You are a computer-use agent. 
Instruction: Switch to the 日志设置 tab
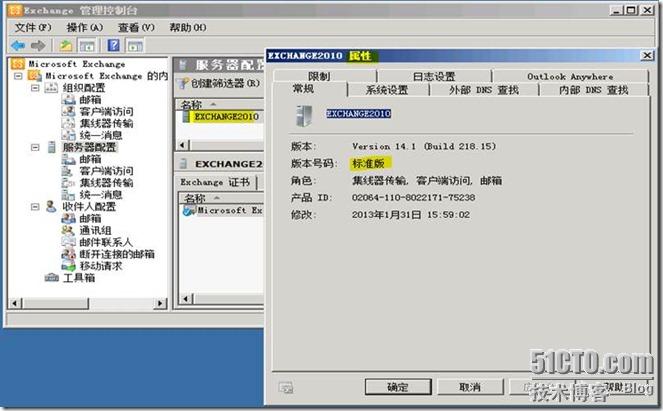pyautogui.click(x=434, y=76)
